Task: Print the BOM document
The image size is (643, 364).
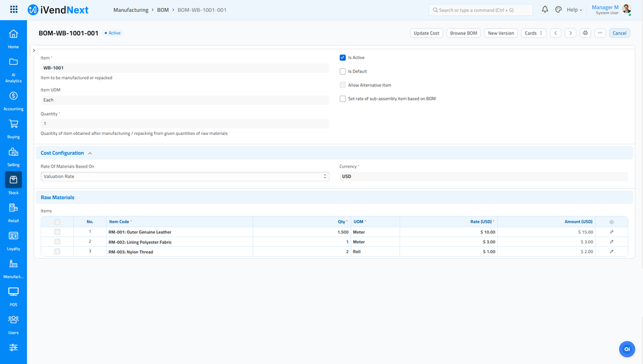Action: point(585,33)
